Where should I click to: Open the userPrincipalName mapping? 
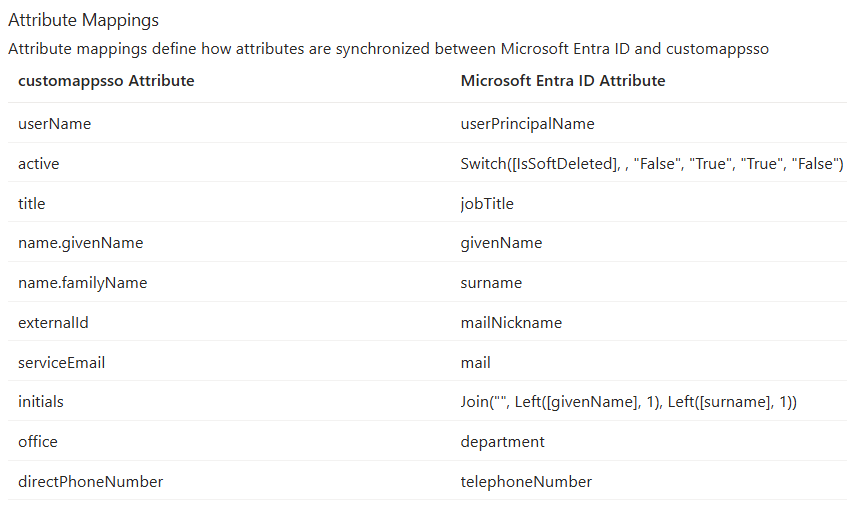527,124
